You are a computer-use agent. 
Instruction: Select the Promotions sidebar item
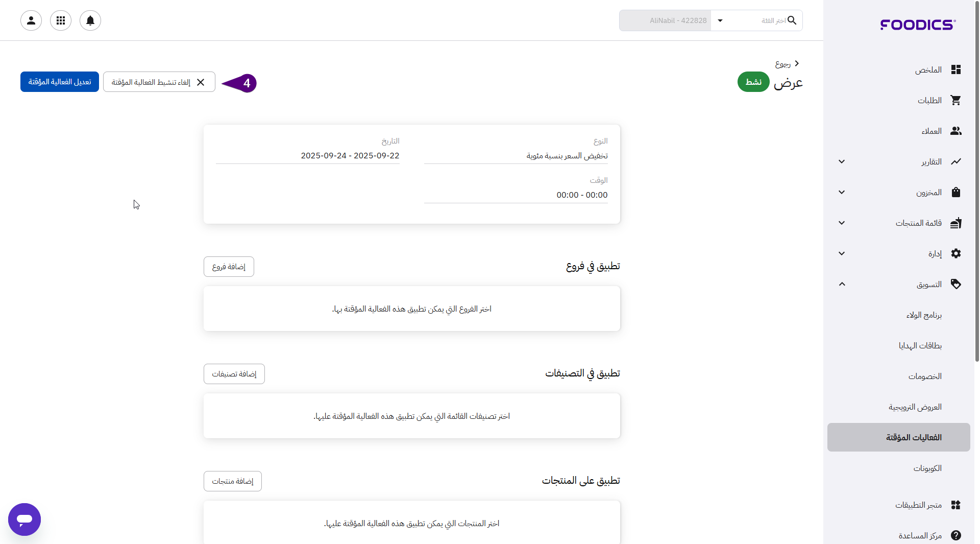[915, 407]
